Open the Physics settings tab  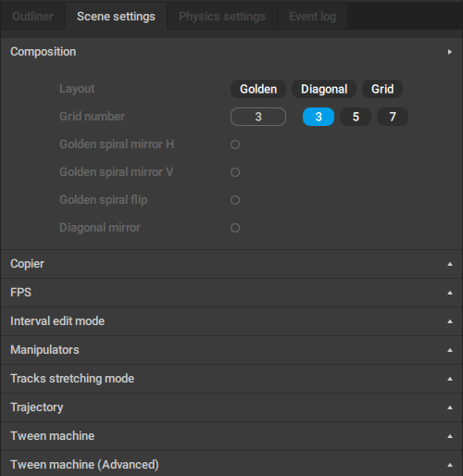click(222, 17)
